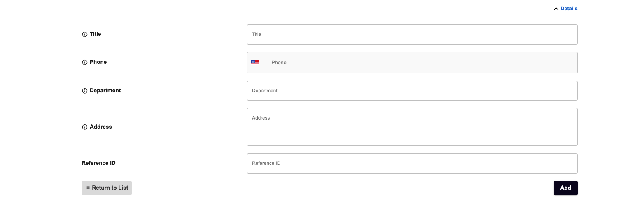The height and width of the screenshot is (204, 644).
Task: Click inside the Address text area
Action: [412, 127]
